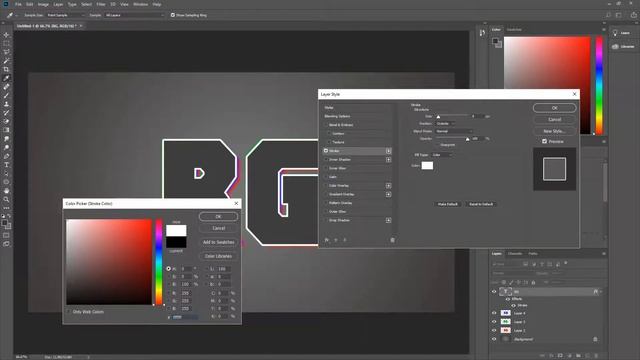640x360 pixels.
Task: Open the Learn panel icon
Action: point(615,33)
